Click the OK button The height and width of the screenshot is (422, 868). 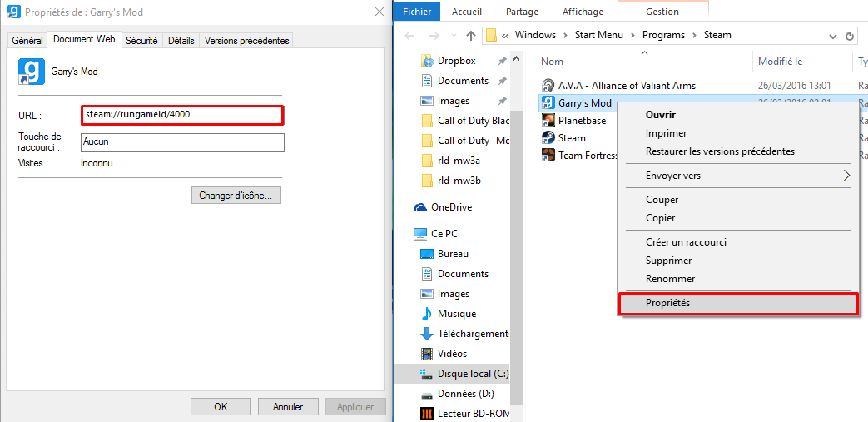pos(221,406)
